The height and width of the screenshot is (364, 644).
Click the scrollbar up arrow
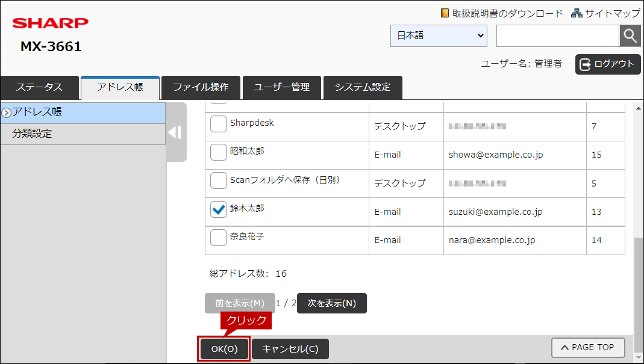pos(638,108)
